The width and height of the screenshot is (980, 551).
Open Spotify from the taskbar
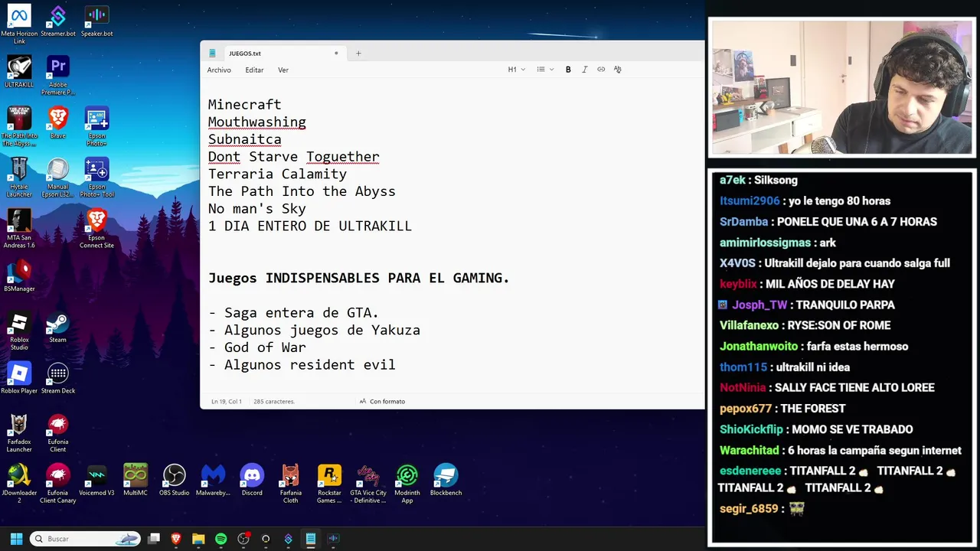tap(221, 539)
